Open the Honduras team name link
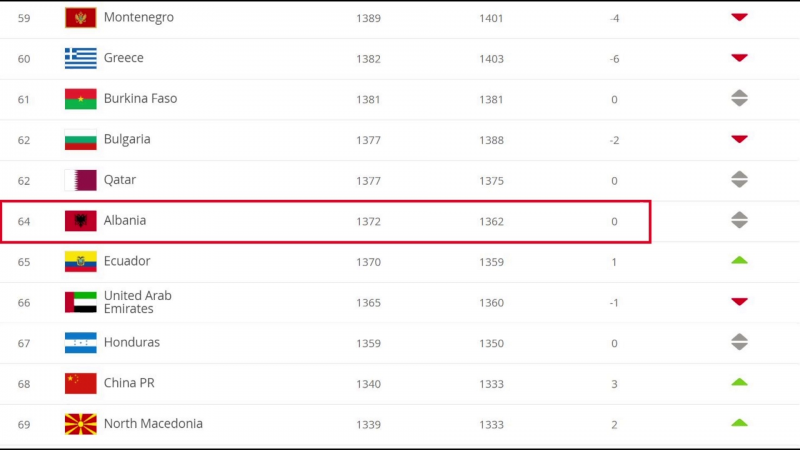 click(132, 342)
